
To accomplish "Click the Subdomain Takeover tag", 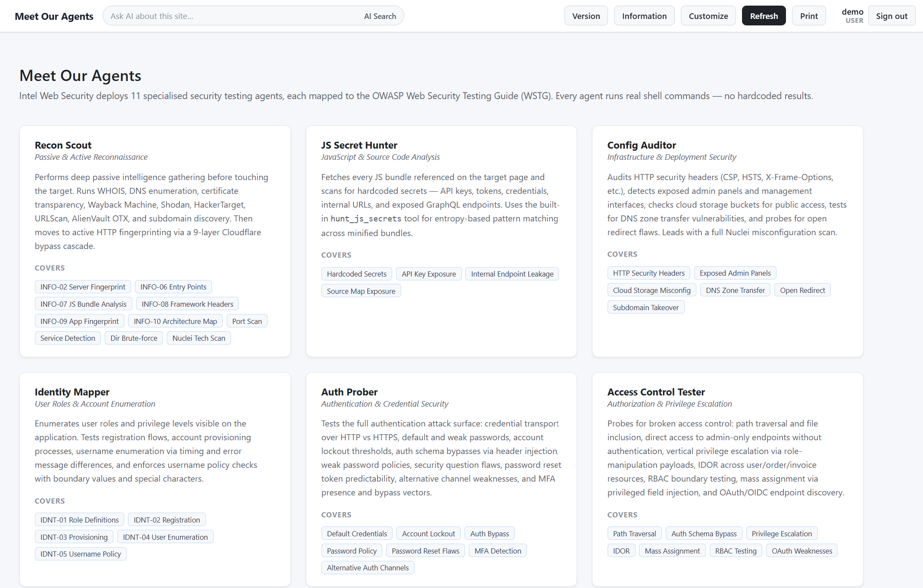I will (646, 308).
